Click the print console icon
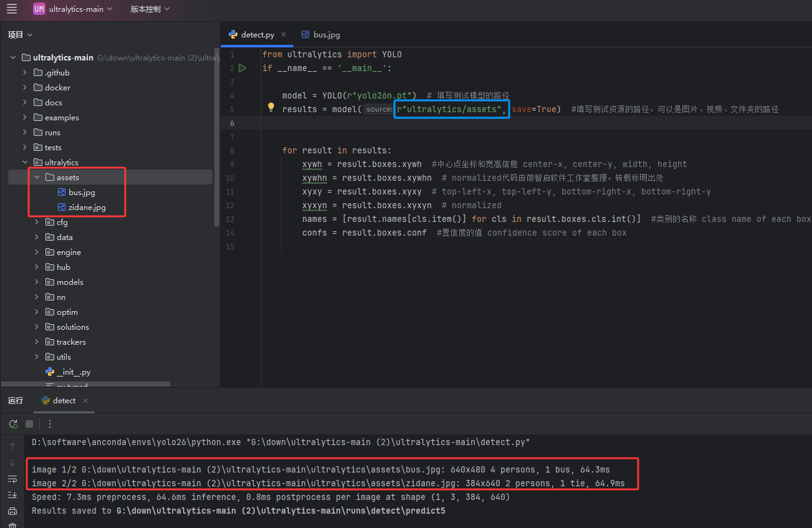Screen dimensions: 812x528 (x=12, y=511)
